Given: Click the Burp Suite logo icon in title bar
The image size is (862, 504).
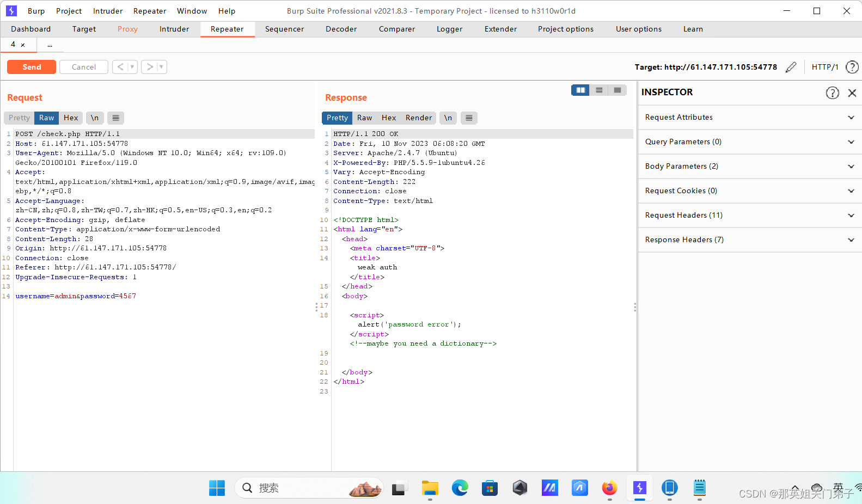Looking at the screenshot, I should coord(11,11).
